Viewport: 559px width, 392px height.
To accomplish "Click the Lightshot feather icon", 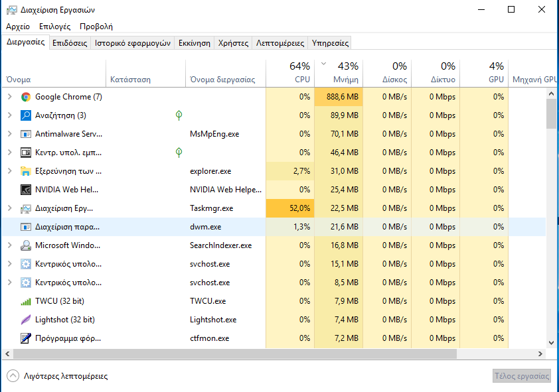I will pyautogui.click(x=26, y=320).
